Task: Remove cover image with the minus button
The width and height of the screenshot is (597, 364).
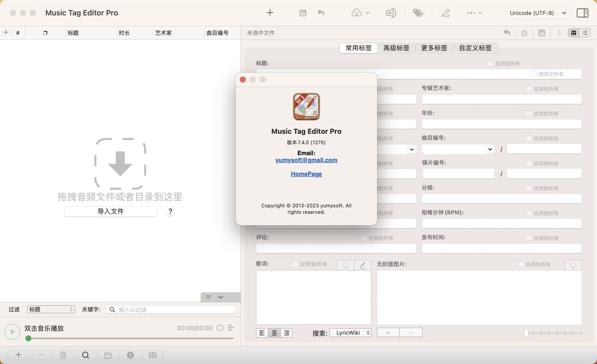Action: 411,333
